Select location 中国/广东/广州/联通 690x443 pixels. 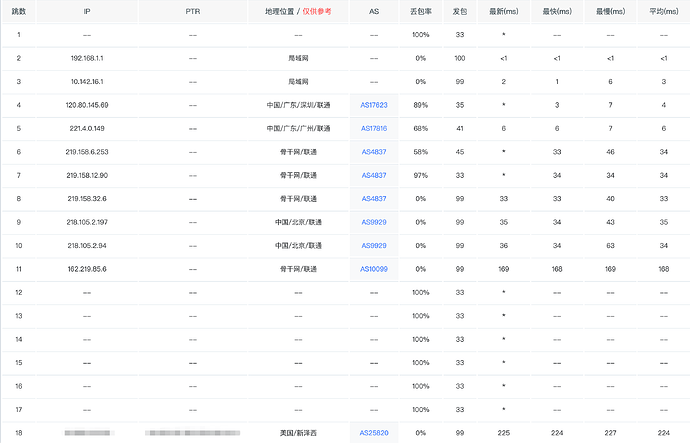pyautogui.click(x=298, y=128)
